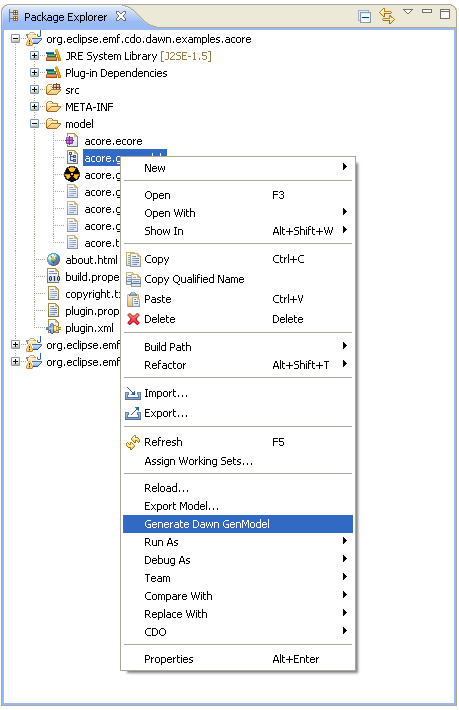Expand the src folder node
The image size is (459, 710).
34,89
